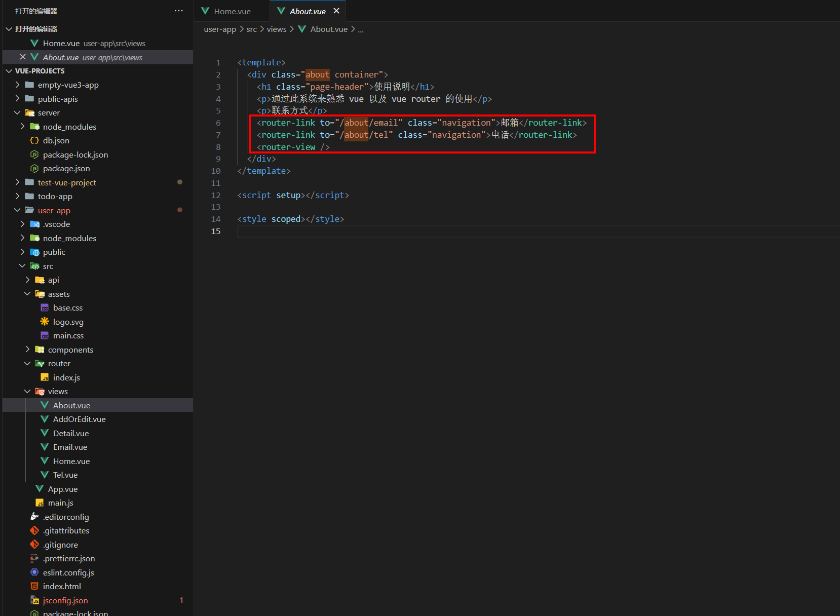Click user-app in the breadcrumb
Image resolution: width=840 pixels, height=616 pixels.
[220, 29]
